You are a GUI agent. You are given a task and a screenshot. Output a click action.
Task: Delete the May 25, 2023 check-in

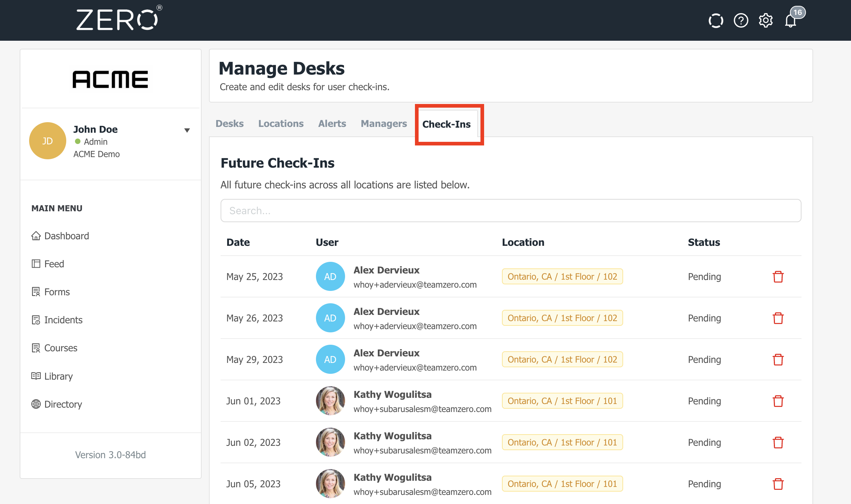778,277
